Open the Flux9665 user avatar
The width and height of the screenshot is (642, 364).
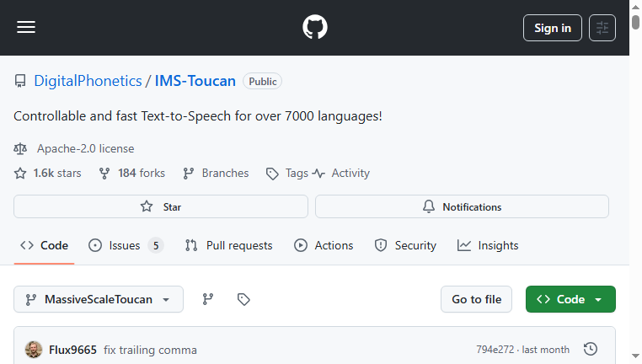click(x=34, y=350)
